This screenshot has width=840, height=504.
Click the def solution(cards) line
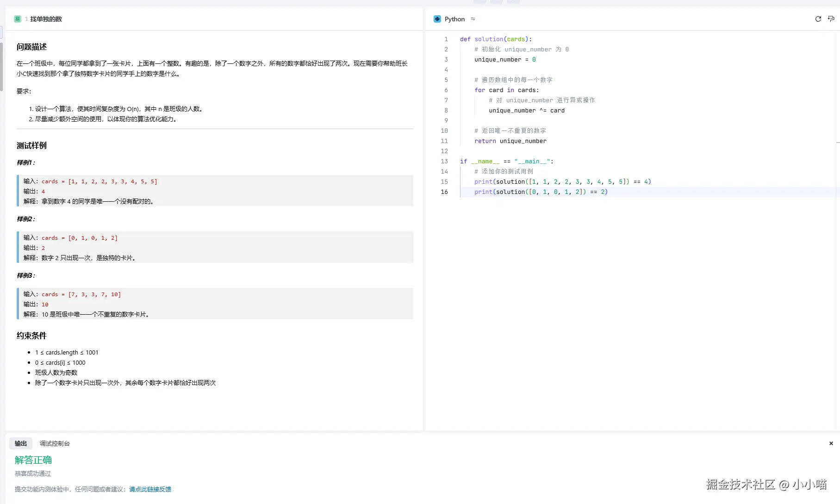click(x=496, y=39)
